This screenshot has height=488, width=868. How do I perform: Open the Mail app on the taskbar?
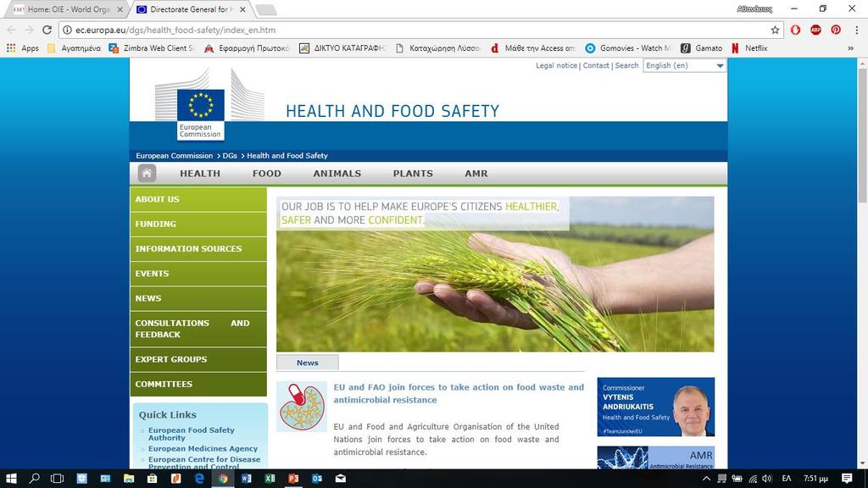click(341, 478)
